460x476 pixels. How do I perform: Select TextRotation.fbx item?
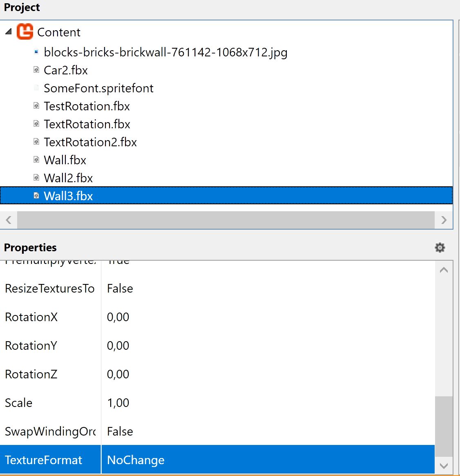(x=87, y=124)
